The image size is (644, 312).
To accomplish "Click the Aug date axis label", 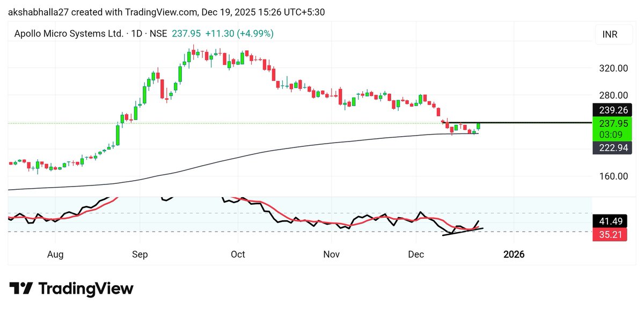I will (x=55, y=254).
